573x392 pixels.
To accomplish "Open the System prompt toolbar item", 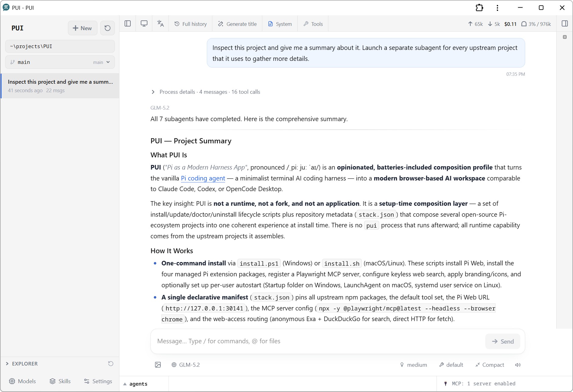I will (x=280, y=24).
